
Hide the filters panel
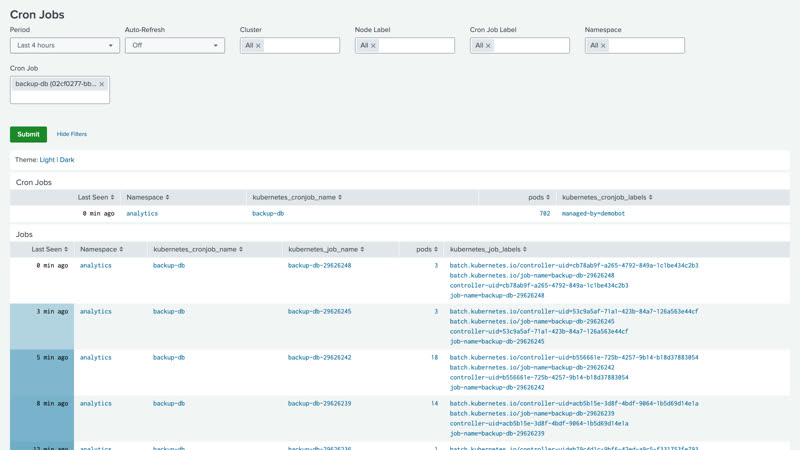tap(71, 134)
